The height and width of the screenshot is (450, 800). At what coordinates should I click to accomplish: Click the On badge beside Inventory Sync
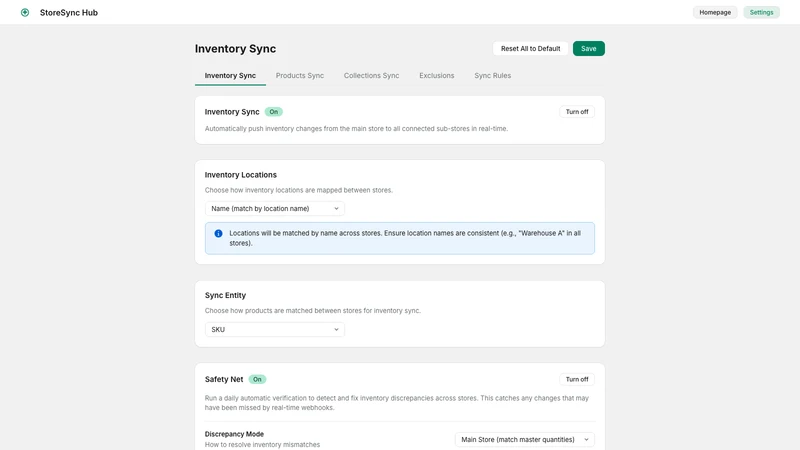[x=273, y=112]
